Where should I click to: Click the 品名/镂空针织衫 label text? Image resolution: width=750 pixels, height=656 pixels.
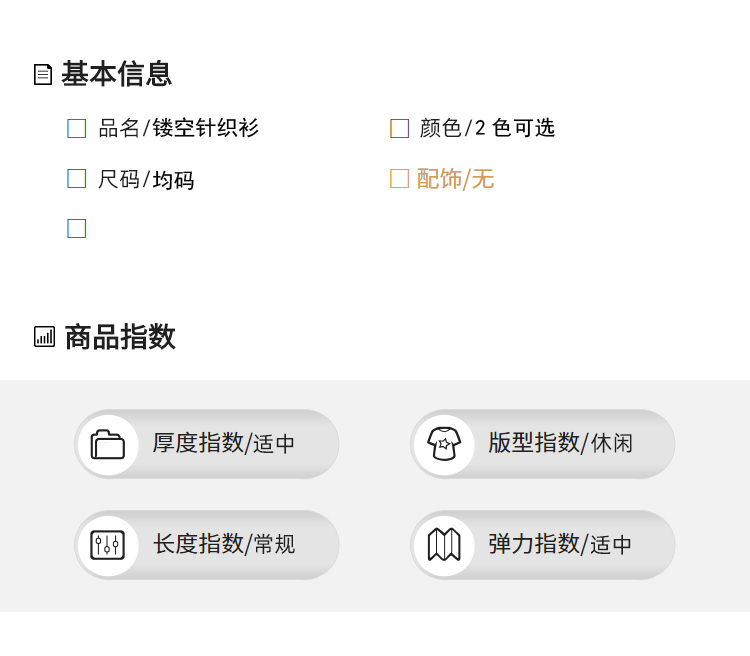[178, 128]
